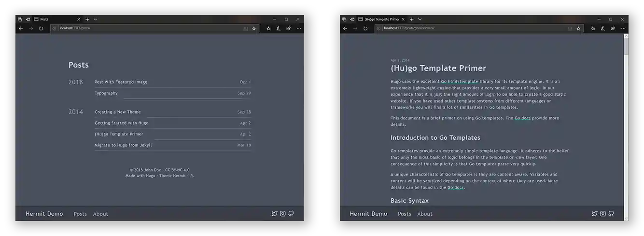Close the (Hu)go Template Primer tab
This screenshot has height=236, width=644.
tap(403, 19)
